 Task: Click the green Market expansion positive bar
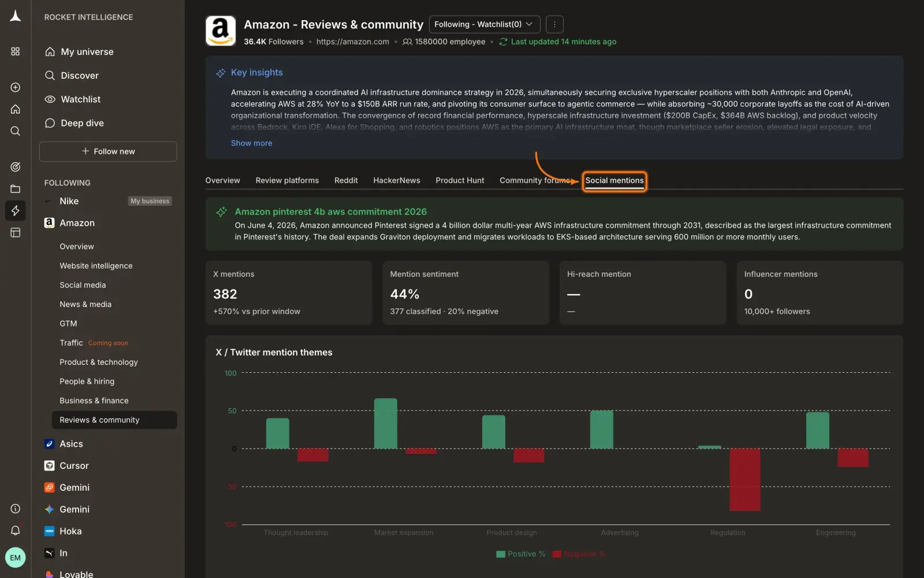coord(386,424)
